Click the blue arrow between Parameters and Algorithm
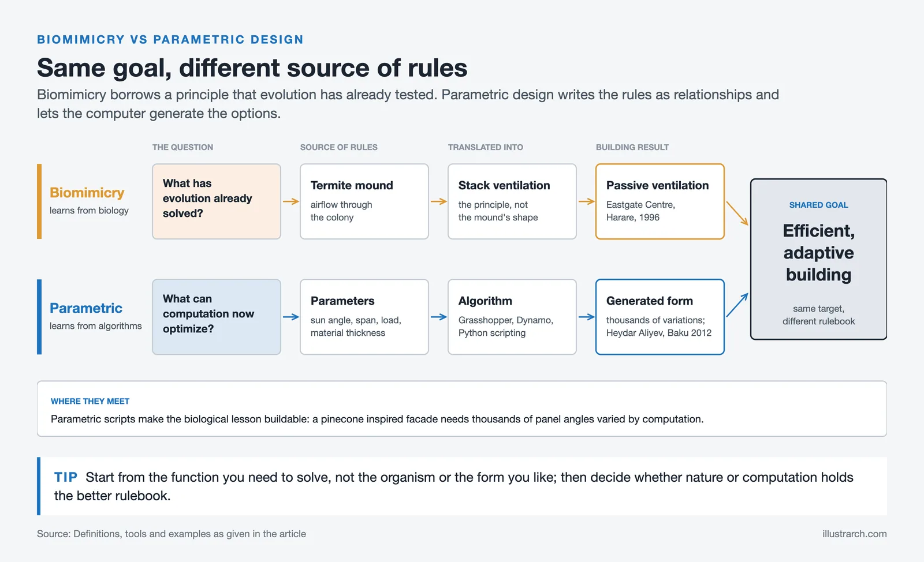The height and width of the screenshot is (562, 924). point(439,317)
